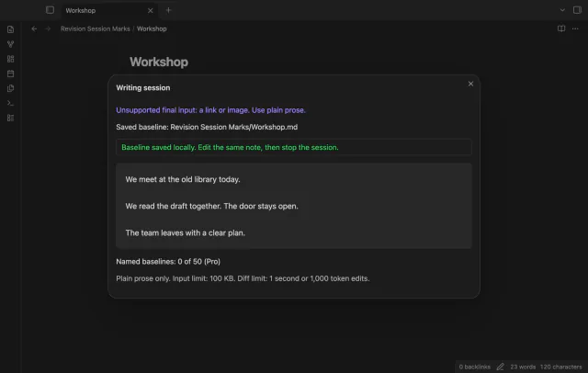Screen dimensions: 588x373
Task: Switch to reading view book icon
Action: (561, 28)
